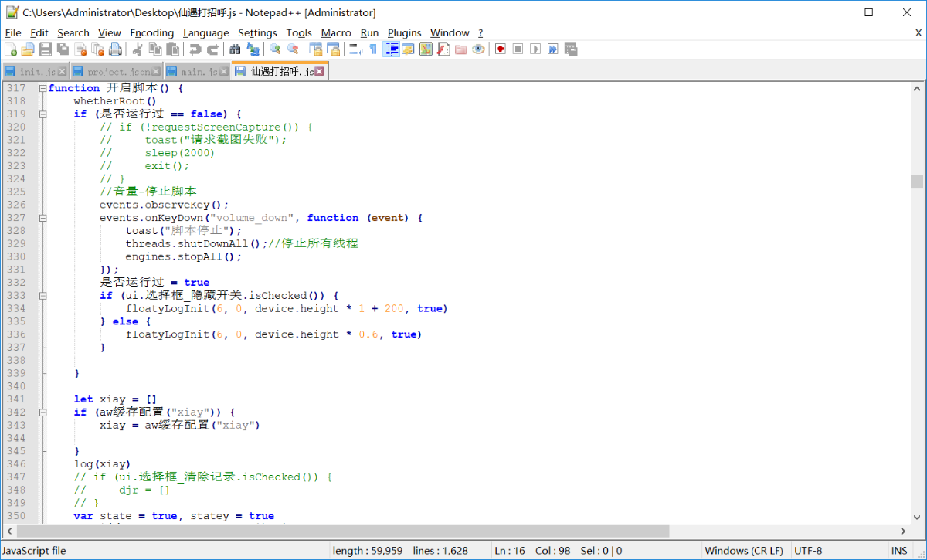This screenshot has width=927, height=560.
Task: Click the Save All toolbar icon
Action: point(63,49)
